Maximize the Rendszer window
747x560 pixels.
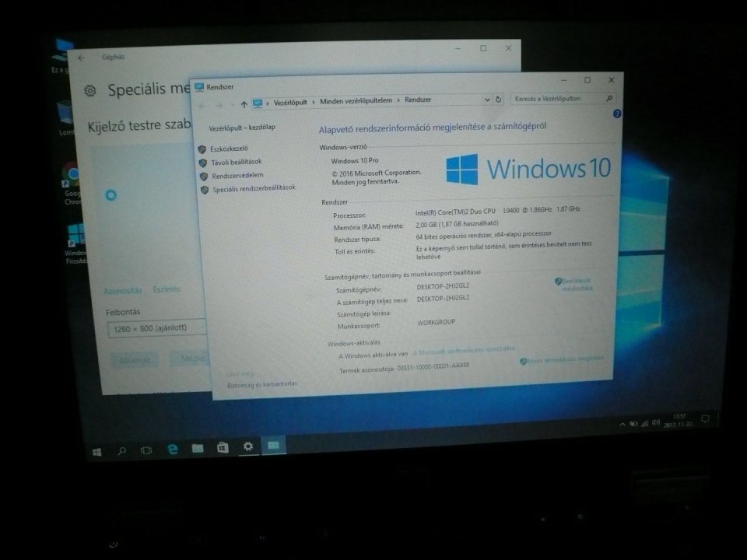[x=587, y=80]
